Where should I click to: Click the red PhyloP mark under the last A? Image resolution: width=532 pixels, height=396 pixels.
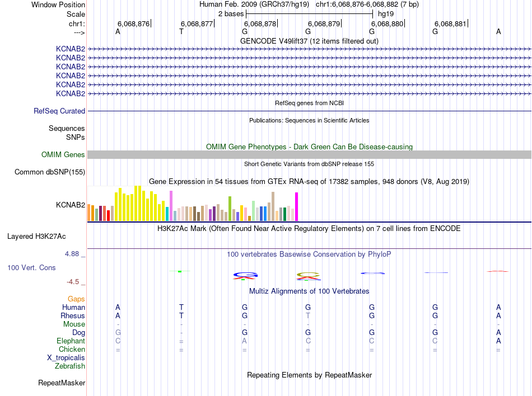tap(498, 271)
